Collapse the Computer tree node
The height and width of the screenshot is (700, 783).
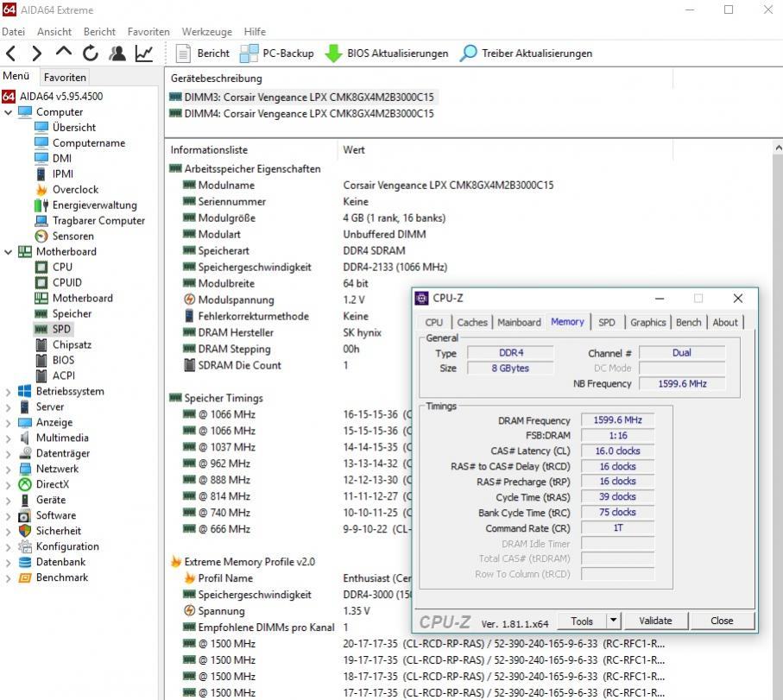click(8, 112)
